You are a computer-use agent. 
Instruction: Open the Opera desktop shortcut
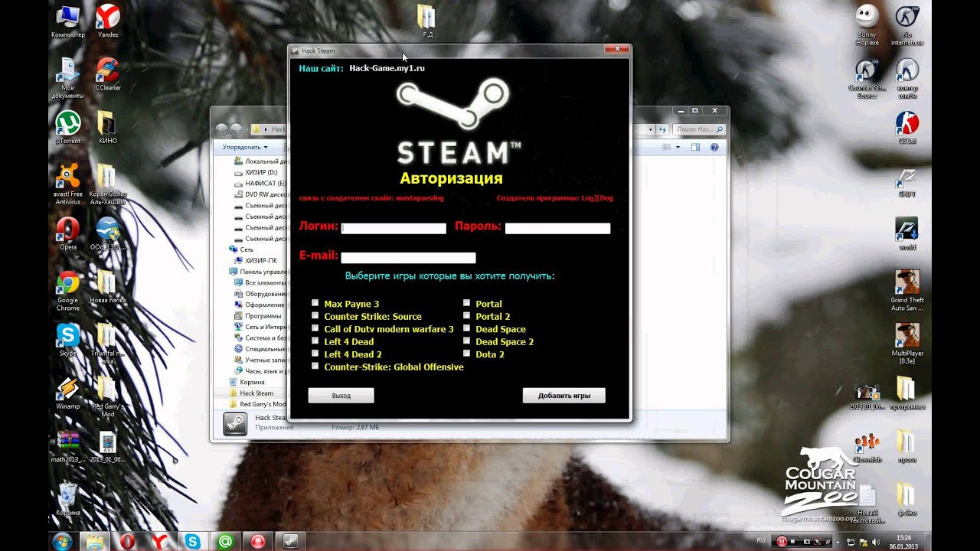(x=67, y=234)
